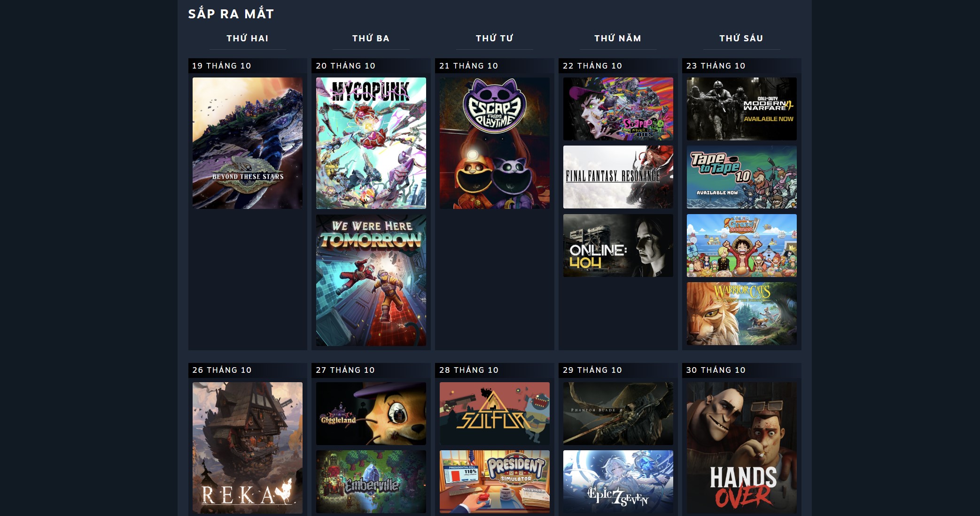Click the 23 Tháng 10 date label
Image resolution: width=980 pixels, height=516 pixels.
(x=716, y=66)
